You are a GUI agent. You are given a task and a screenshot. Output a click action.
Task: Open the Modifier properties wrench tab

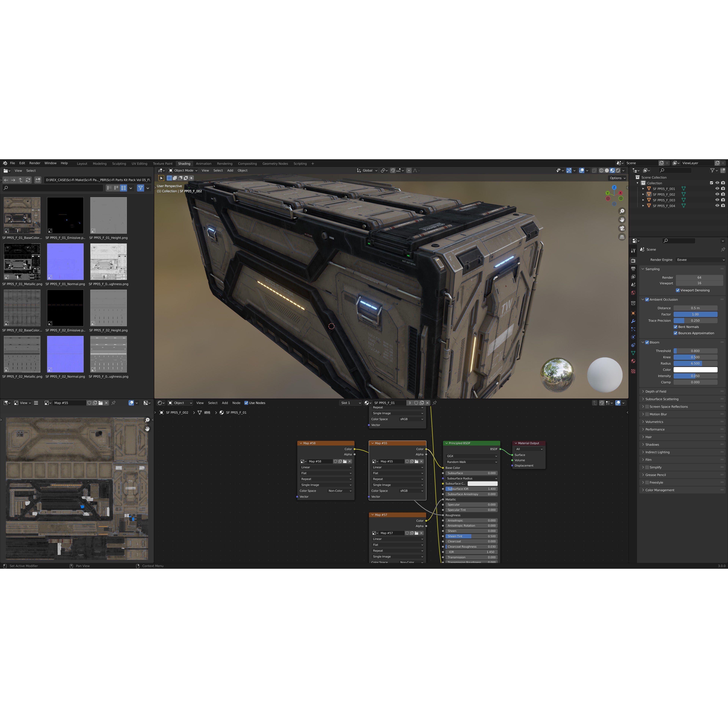633,321
